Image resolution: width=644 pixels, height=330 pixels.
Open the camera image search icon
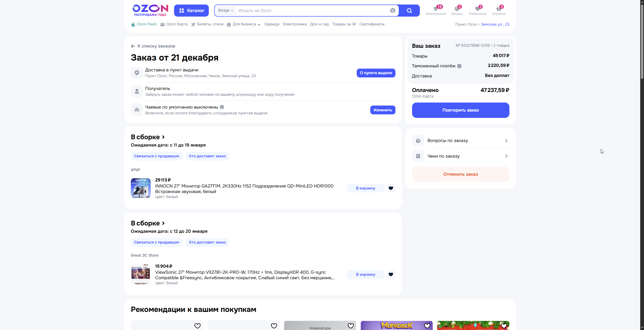click(393, 11)
